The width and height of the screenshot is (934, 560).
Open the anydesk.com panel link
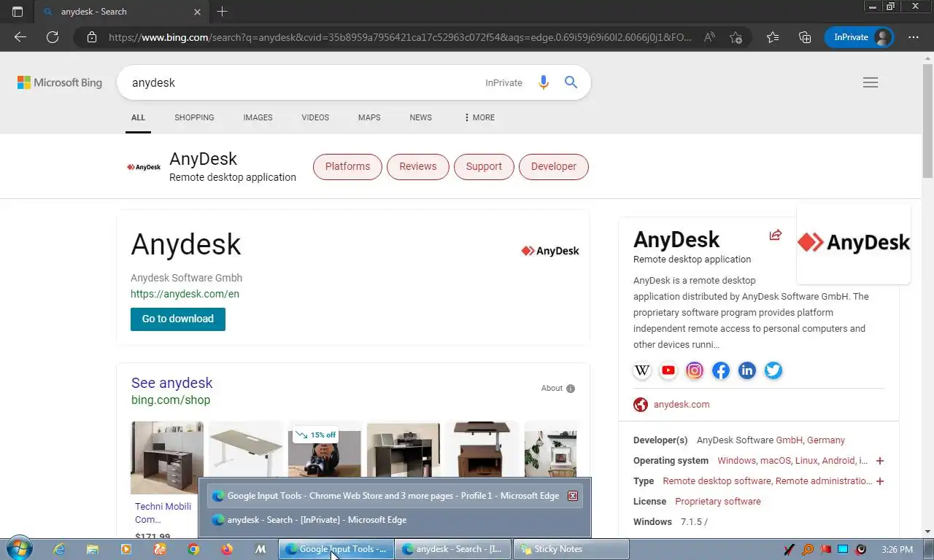[682, 405]
